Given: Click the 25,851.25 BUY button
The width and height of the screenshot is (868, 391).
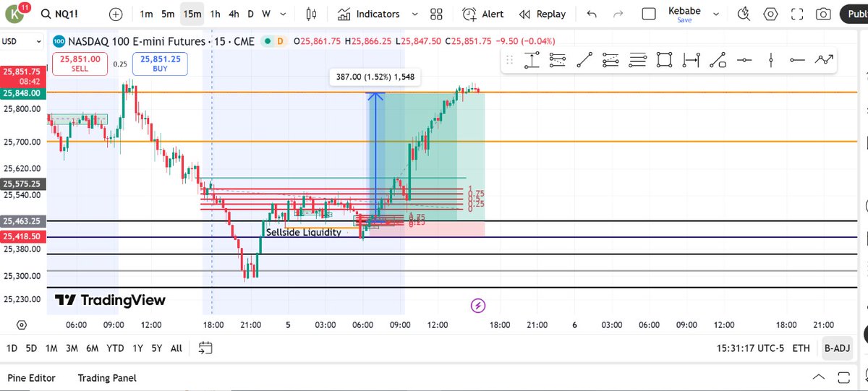Looking at the screenshot, I should coord(161,64).
